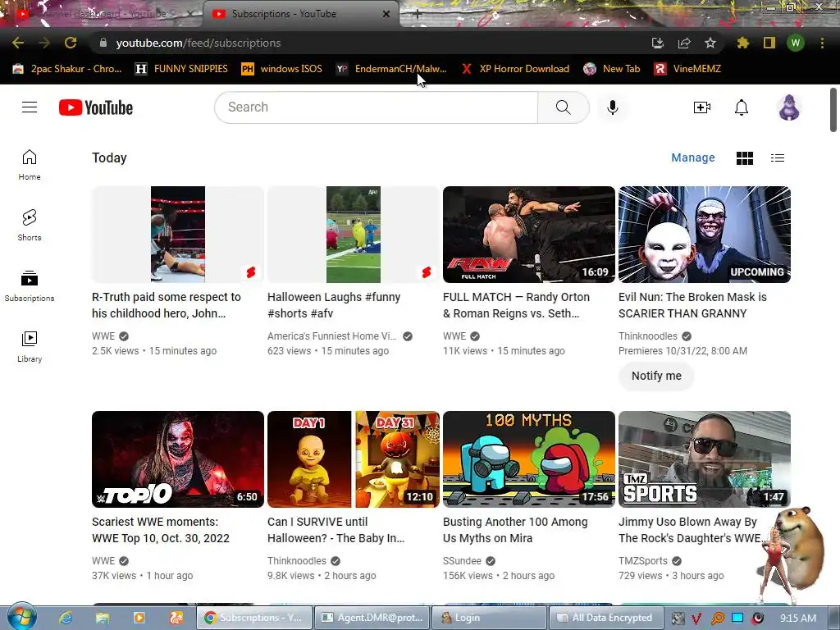Click the search magnifier button
Viewport: 840px width, 630px height.
(563, 107)
